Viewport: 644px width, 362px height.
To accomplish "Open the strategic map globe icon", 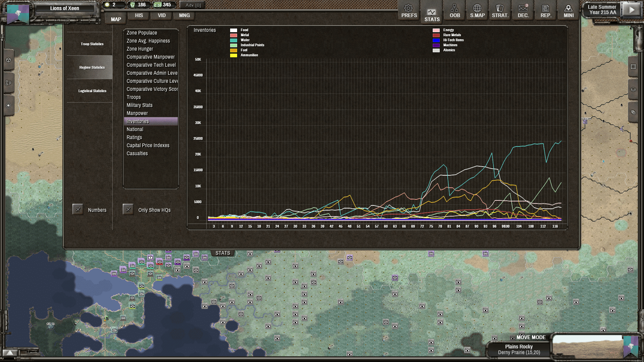I will (x=477, y=11).
